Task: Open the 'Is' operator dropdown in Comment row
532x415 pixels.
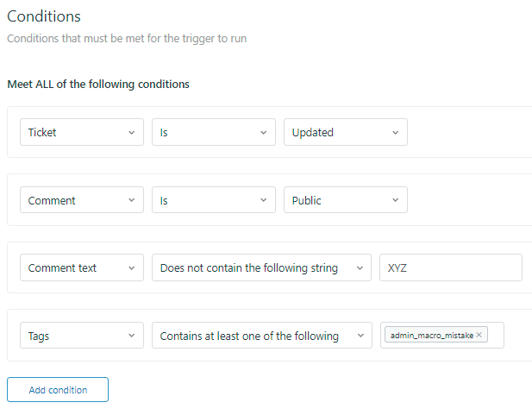Action: coord(213,200)
